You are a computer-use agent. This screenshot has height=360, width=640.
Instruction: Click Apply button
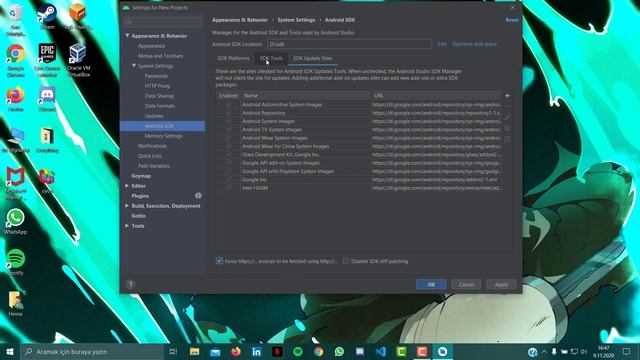pyautogui.click(x=501, y=284)
